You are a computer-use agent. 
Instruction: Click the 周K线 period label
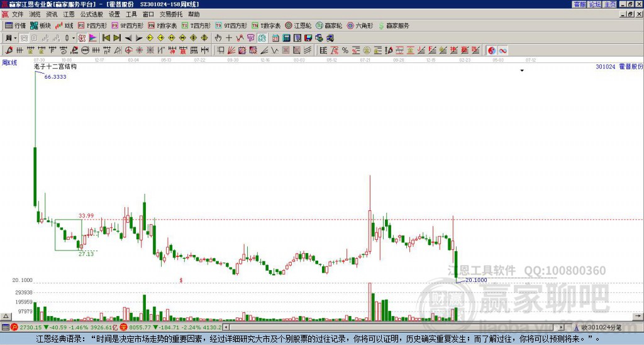(9, 63)
